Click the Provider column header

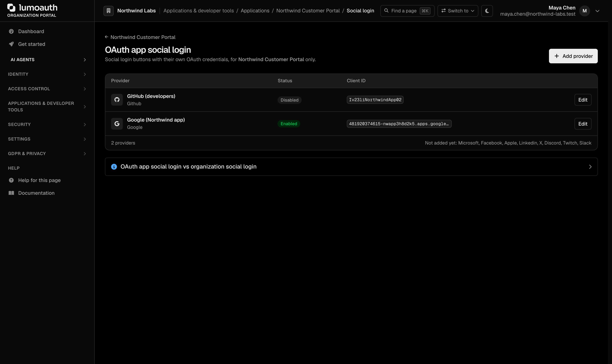point(120,81)
